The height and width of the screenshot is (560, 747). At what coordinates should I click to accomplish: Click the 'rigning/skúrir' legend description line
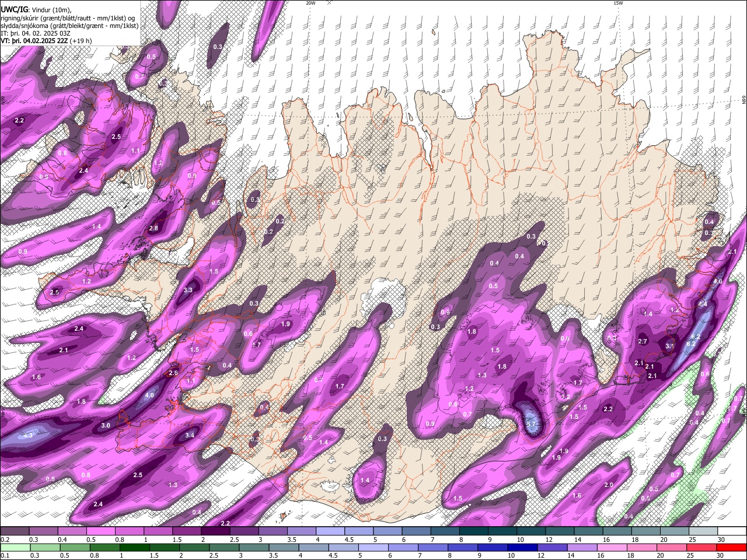[68, 17]
